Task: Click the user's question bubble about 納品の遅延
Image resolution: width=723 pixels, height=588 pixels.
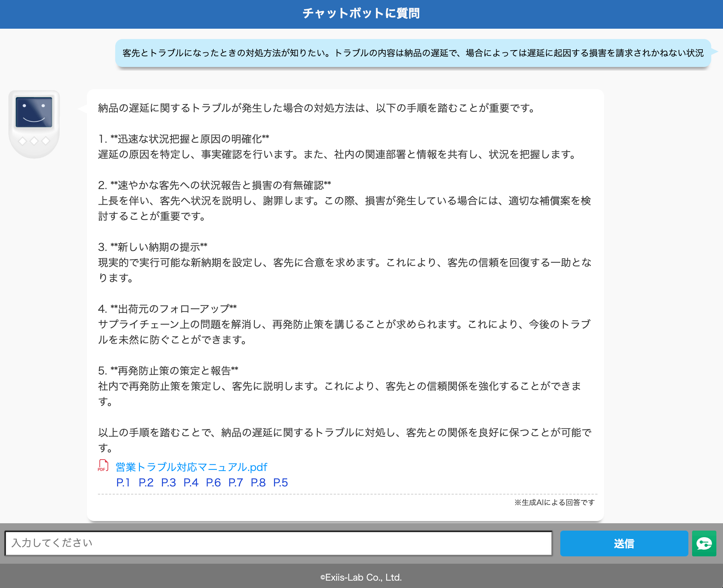Action: click(413, 53)
